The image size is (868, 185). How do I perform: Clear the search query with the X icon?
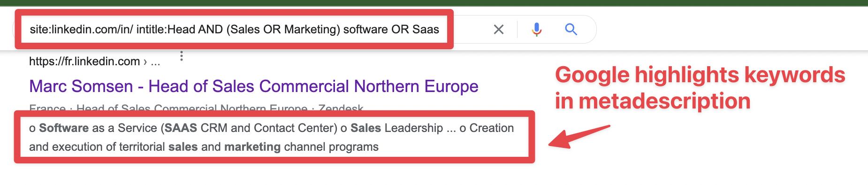click(x=499, y=30)
